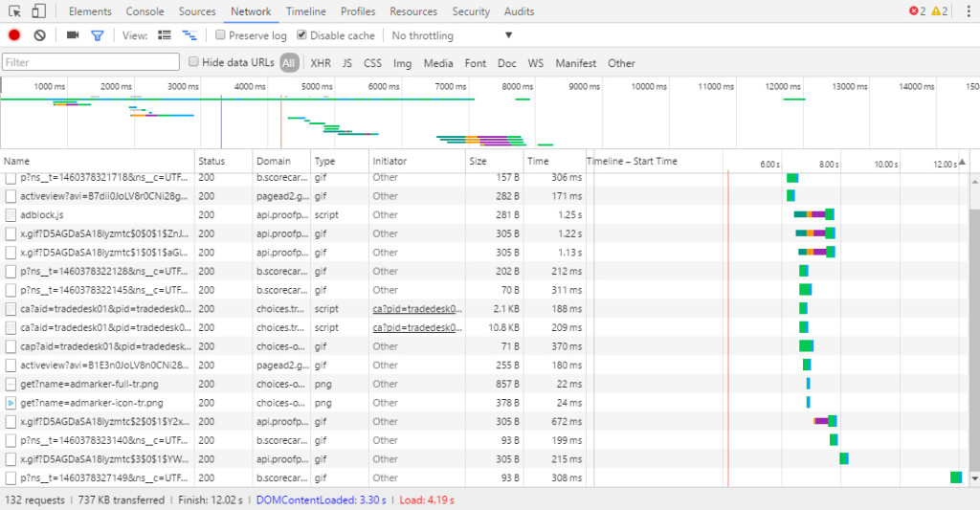Click the red record network log button
980x510 pixels.
tap(14, 35)
